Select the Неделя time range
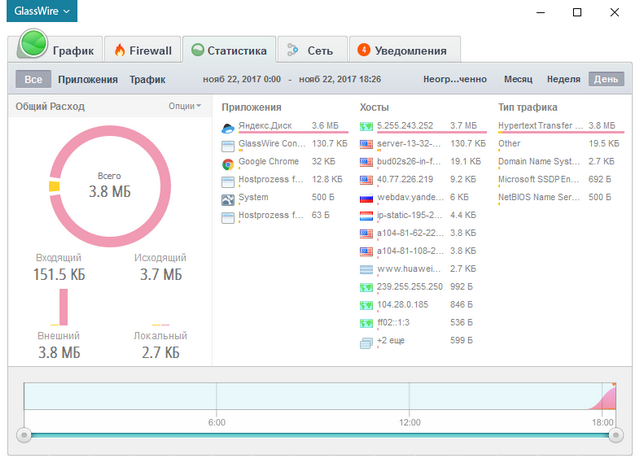 click(564, 79)
